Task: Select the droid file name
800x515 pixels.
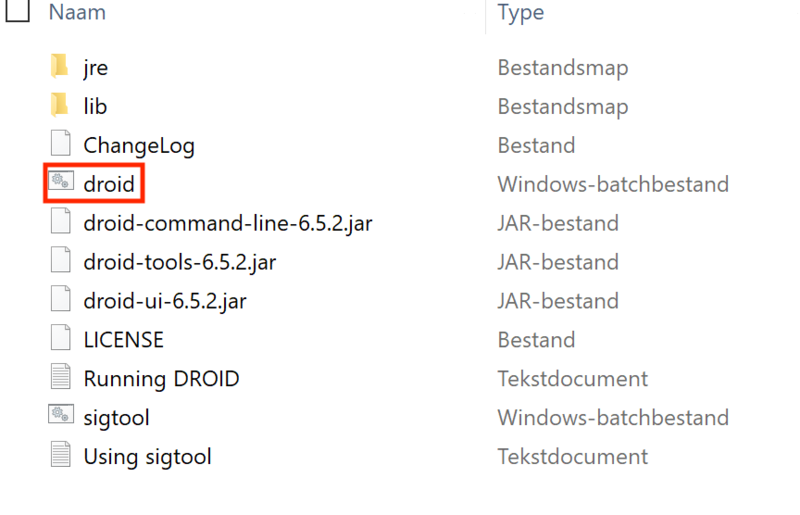Action: (109, 184)
